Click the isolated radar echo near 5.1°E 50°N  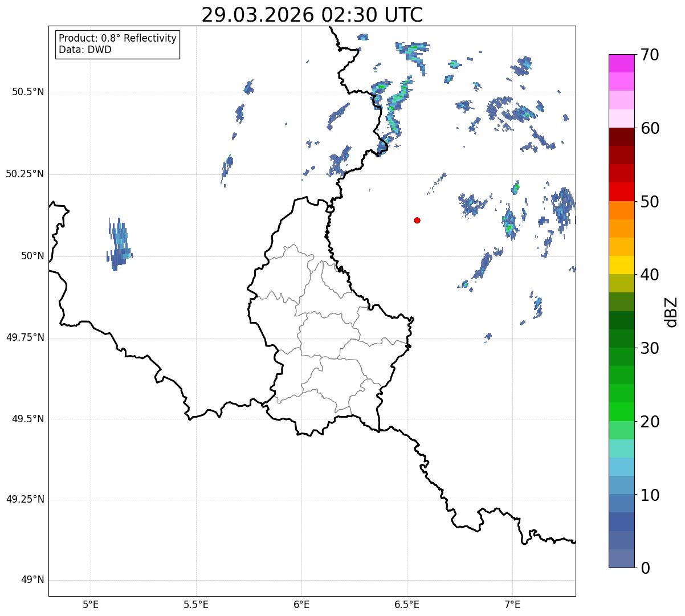(x=119, y=244)
